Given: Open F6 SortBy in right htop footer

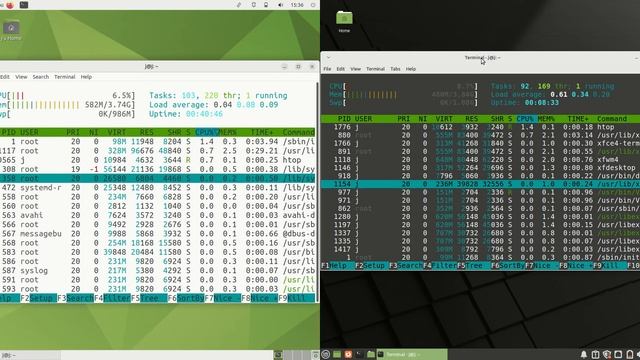Looking at the screenshot, I should coord(508,266).
